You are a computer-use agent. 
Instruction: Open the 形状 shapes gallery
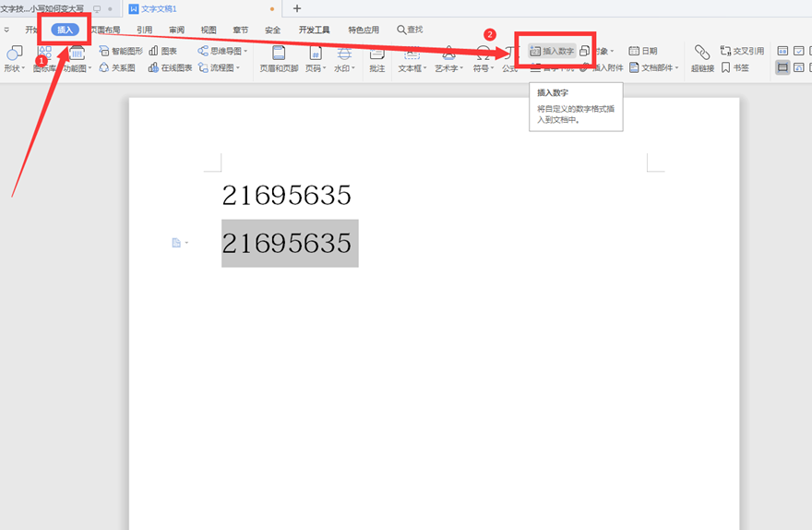pos(14,58)
